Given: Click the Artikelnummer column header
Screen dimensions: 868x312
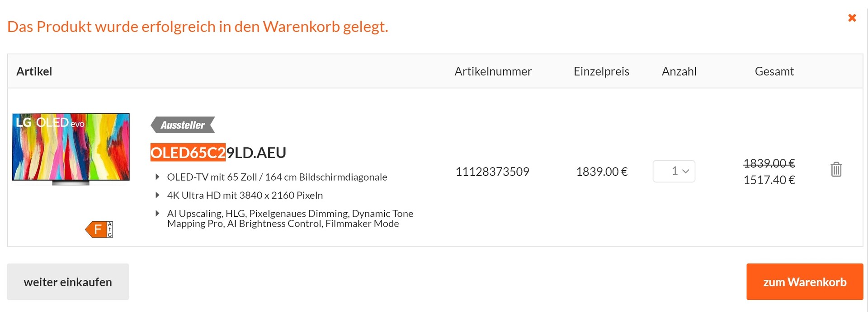Looking at the screenshot, I should (x=493, y=71).
